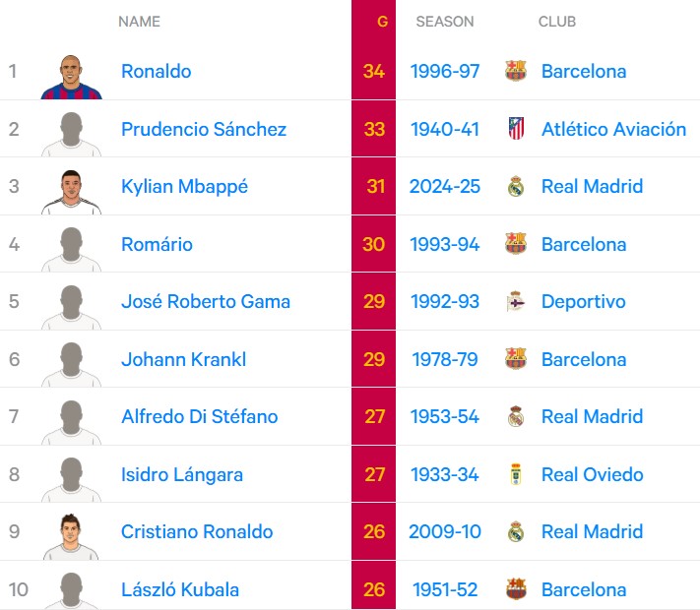Click Barcelona crest in Johann Krankl row

(x=515, y=359)
